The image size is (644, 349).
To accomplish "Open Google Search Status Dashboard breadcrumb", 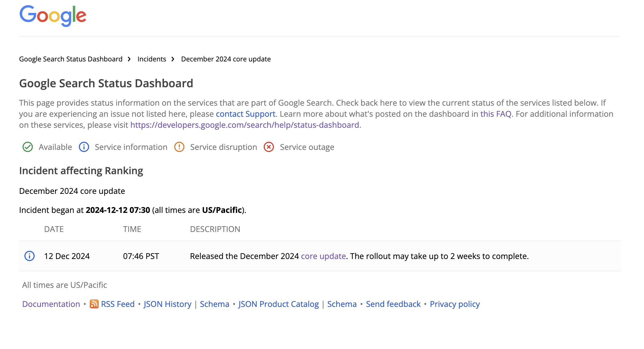I will 71,59.
